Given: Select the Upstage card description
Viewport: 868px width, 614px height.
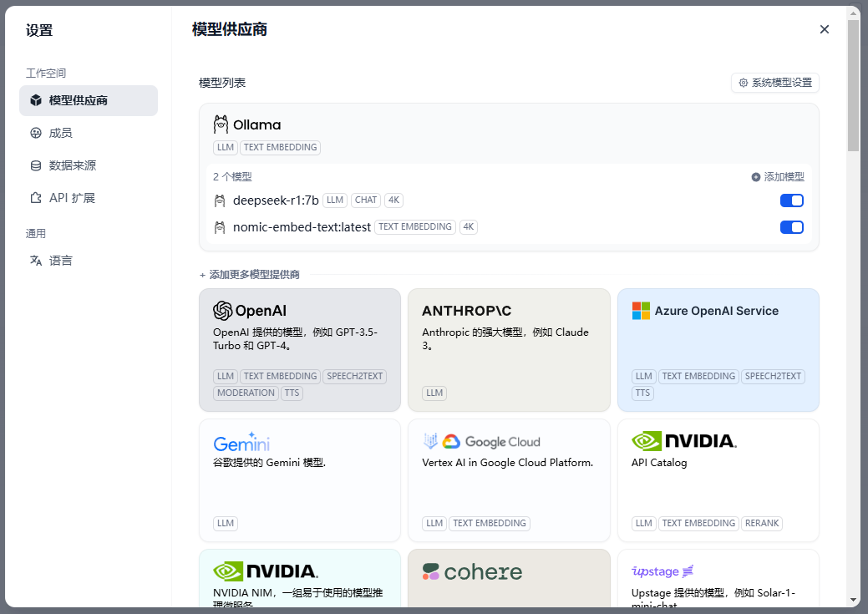Looking at the screenshot, I should coord(713,598).
